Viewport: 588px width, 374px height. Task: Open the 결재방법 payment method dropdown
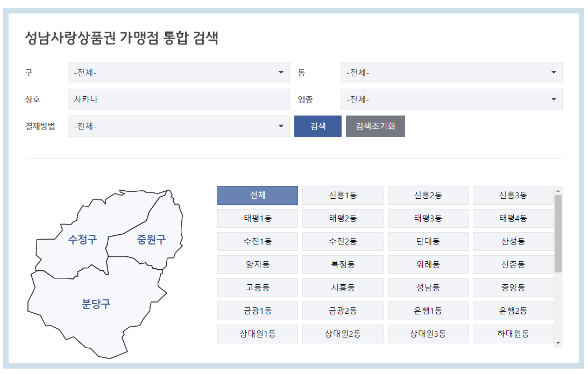[178, 126]
